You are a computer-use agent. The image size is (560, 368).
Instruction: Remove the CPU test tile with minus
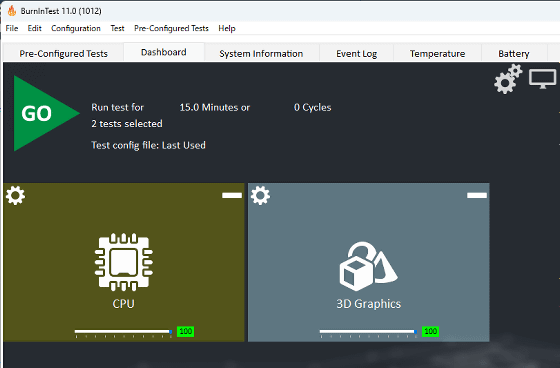click(x=232, y=195)
